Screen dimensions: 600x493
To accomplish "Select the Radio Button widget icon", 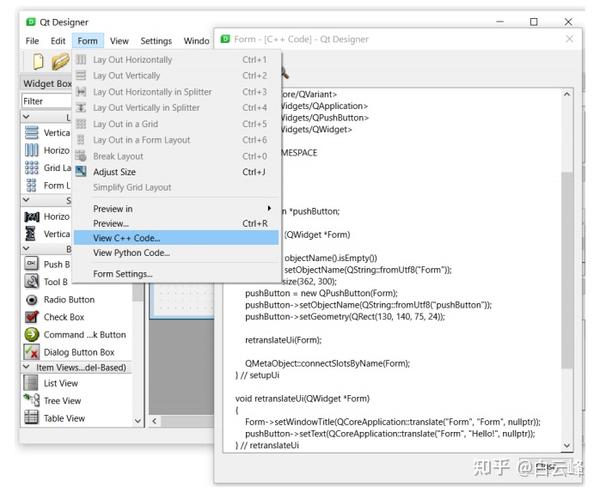I will tap(31, 300).
